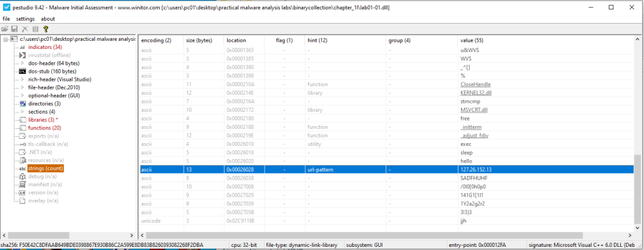Sort by the encoding (2) column header

coord(160,40)
